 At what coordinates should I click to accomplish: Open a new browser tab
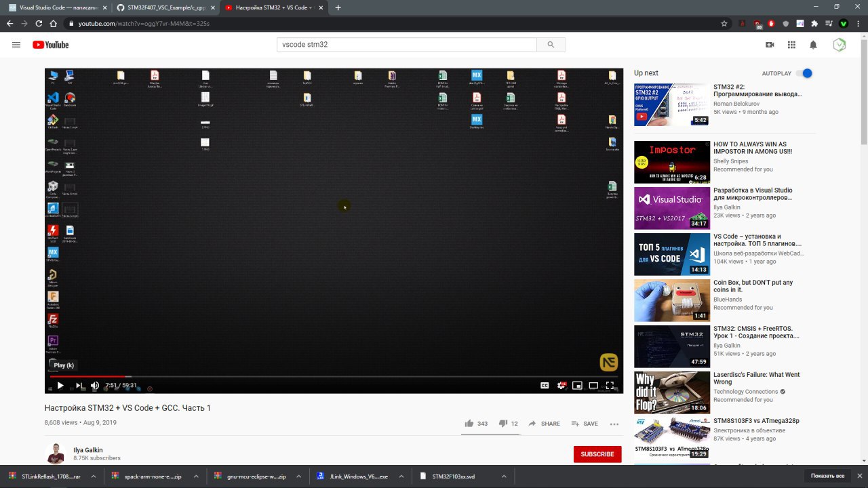click(x=338, y=7)
